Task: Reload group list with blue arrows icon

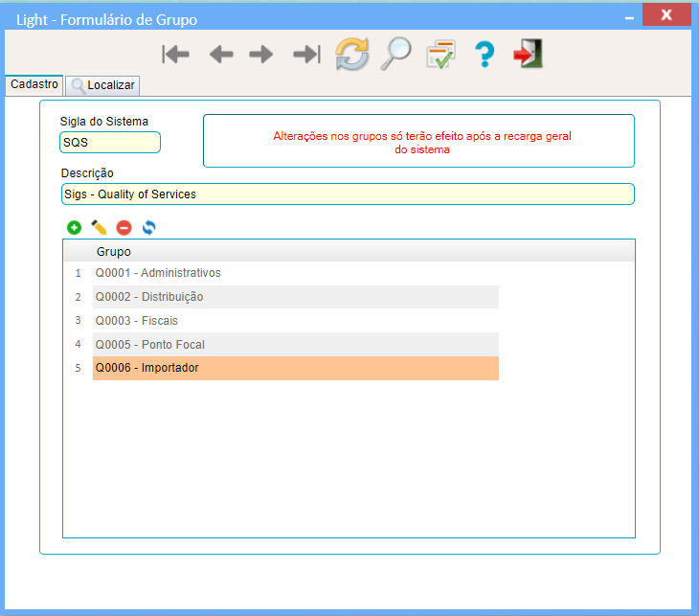Action: tap(148, 228)
